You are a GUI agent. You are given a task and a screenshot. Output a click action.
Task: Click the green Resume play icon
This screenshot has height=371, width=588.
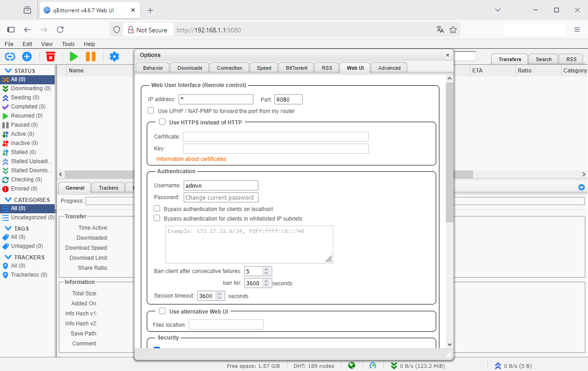(73, 57)
